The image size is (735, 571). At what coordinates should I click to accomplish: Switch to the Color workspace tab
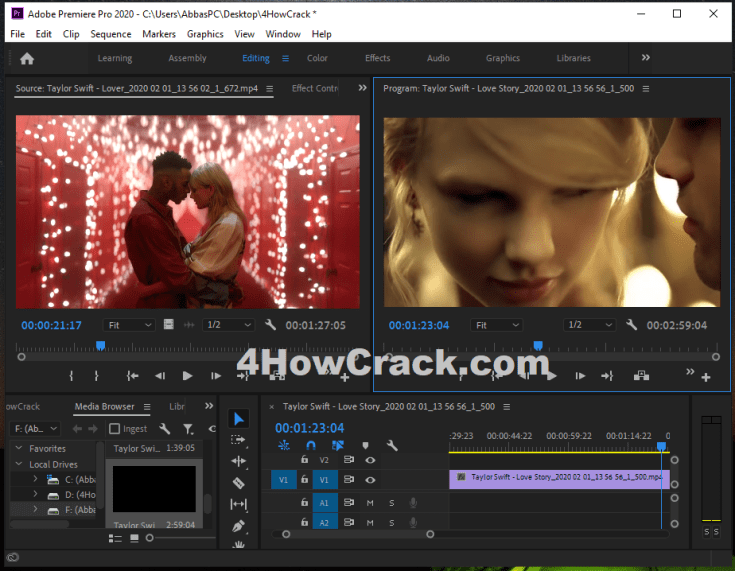(x=317, y=59)
